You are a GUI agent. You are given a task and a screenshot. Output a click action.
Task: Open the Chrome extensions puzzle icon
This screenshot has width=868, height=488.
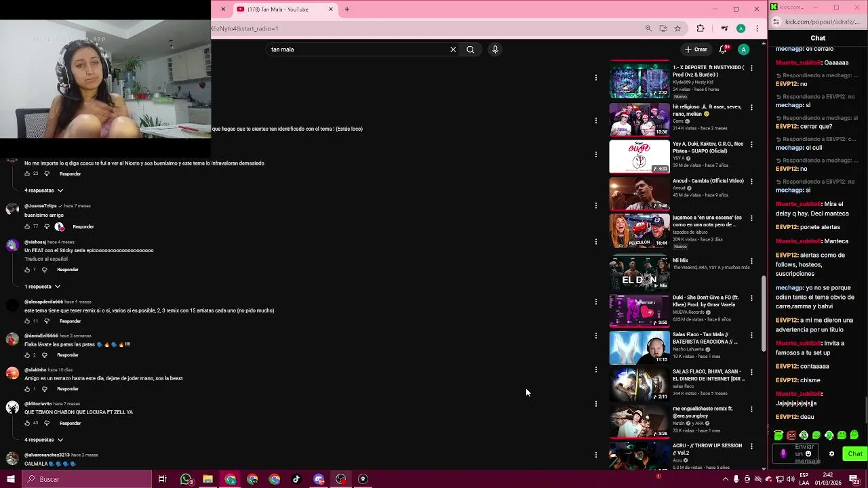[701, 28]
